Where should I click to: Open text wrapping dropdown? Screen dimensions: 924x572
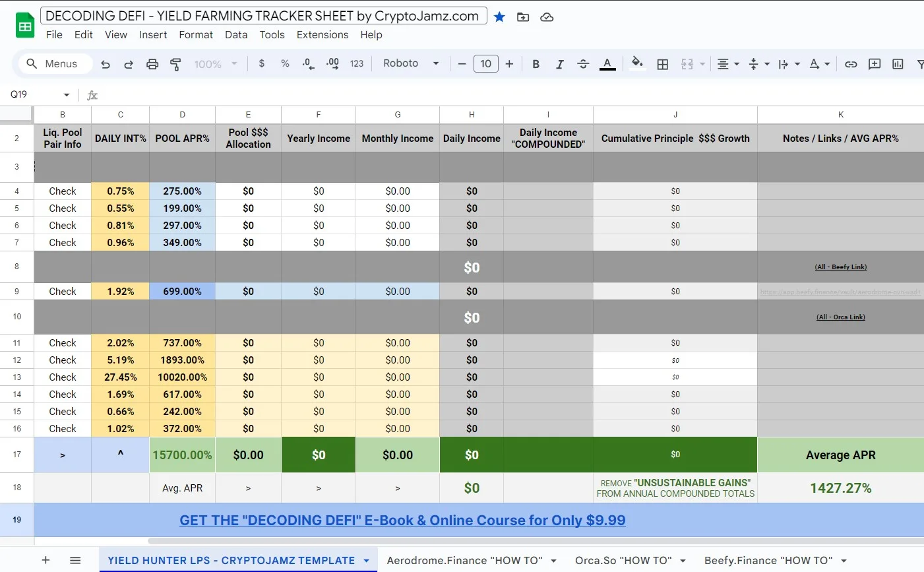pyautogui.click(x=789, y=64)
